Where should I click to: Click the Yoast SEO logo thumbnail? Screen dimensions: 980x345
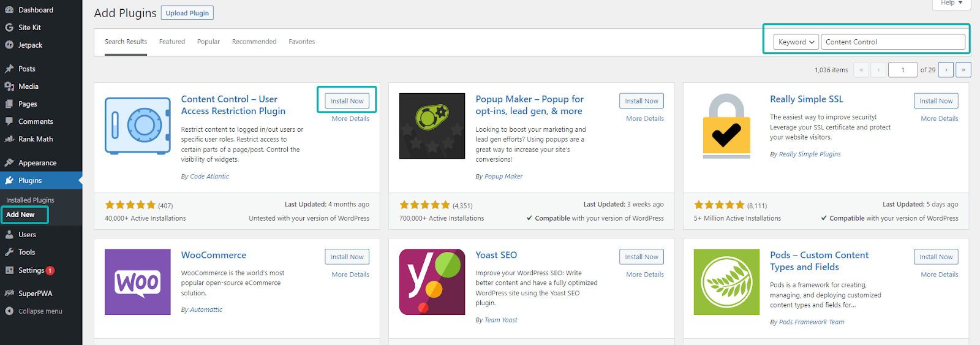(x=432, y=282)
